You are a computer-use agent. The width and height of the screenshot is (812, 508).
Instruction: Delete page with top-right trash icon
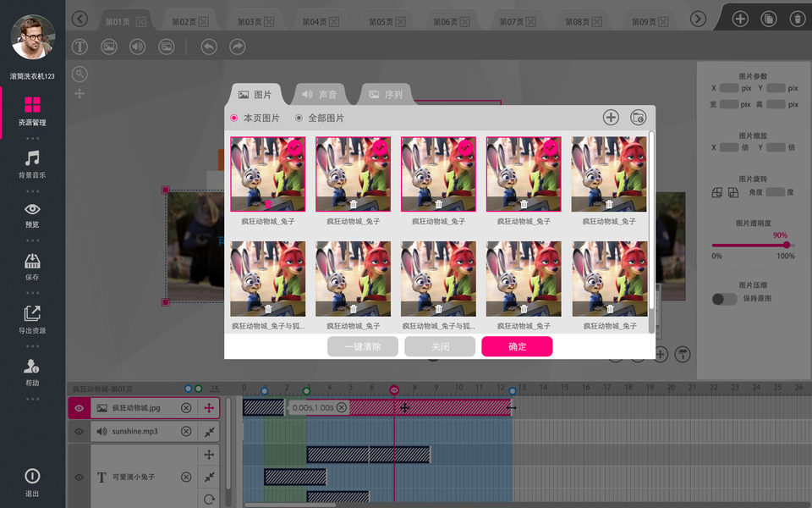797,19
